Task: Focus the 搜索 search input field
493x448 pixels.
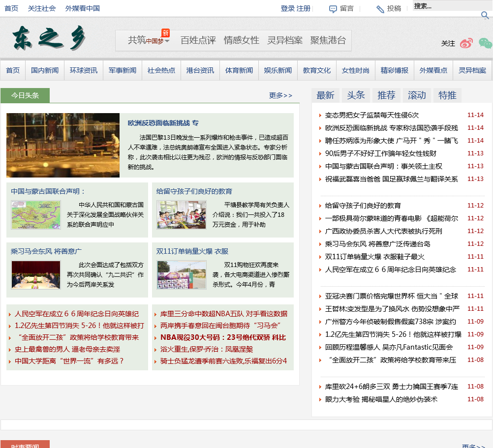Action: [452, 6]
